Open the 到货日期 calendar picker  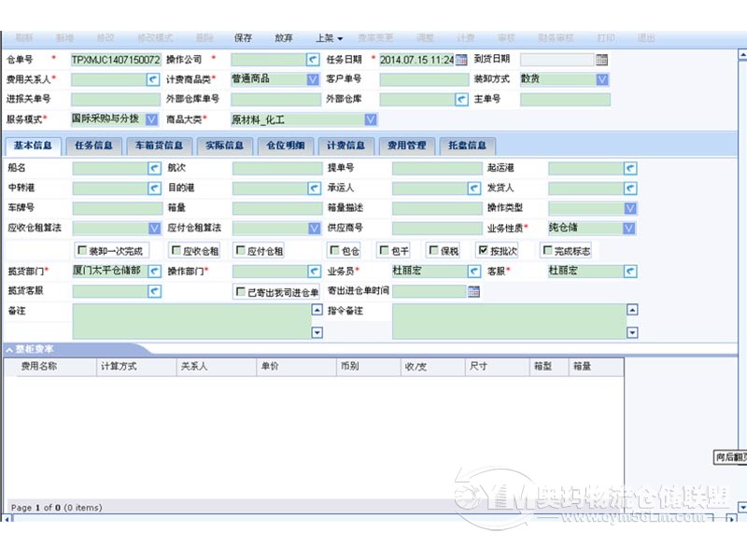click(x=601, y=60)
